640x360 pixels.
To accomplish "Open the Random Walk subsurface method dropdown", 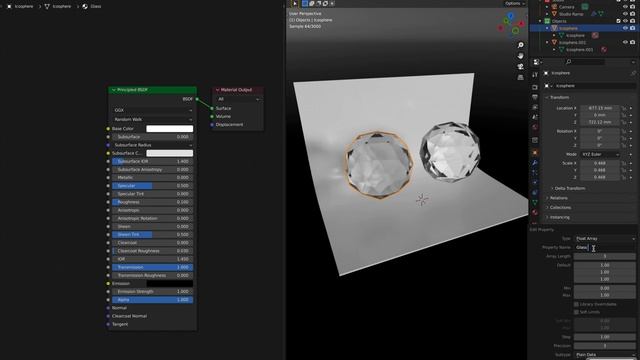I will coord(153,120).
